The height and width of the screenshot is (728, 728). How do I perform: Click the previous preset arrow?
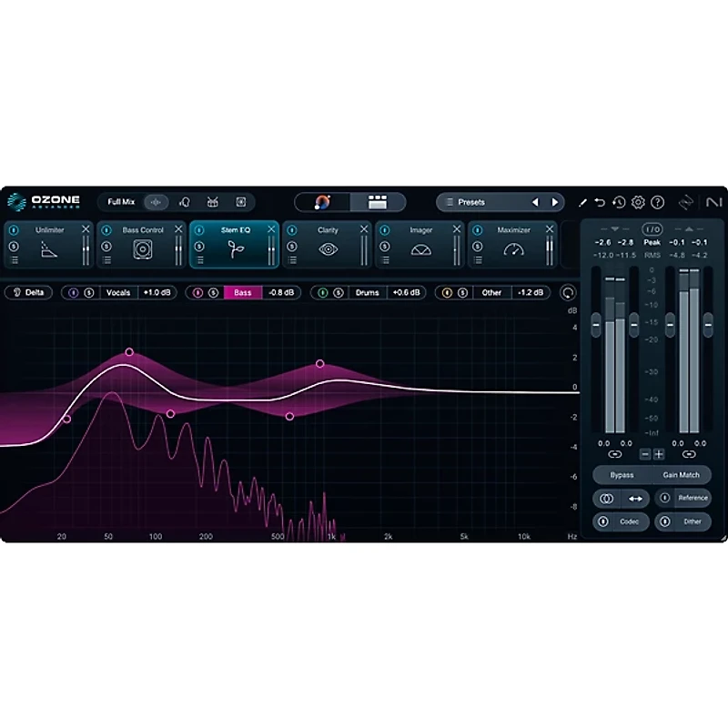tap(536, 202)
